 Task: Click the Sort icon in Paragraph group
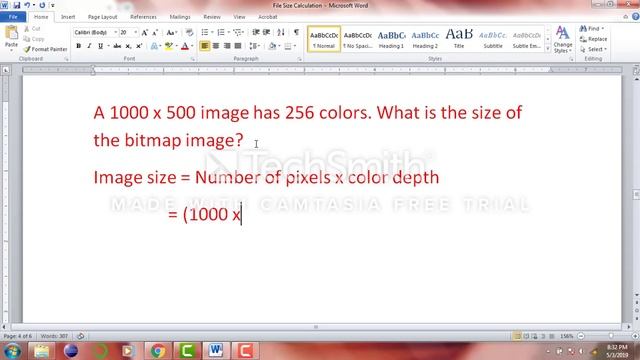tap(281, 32)
